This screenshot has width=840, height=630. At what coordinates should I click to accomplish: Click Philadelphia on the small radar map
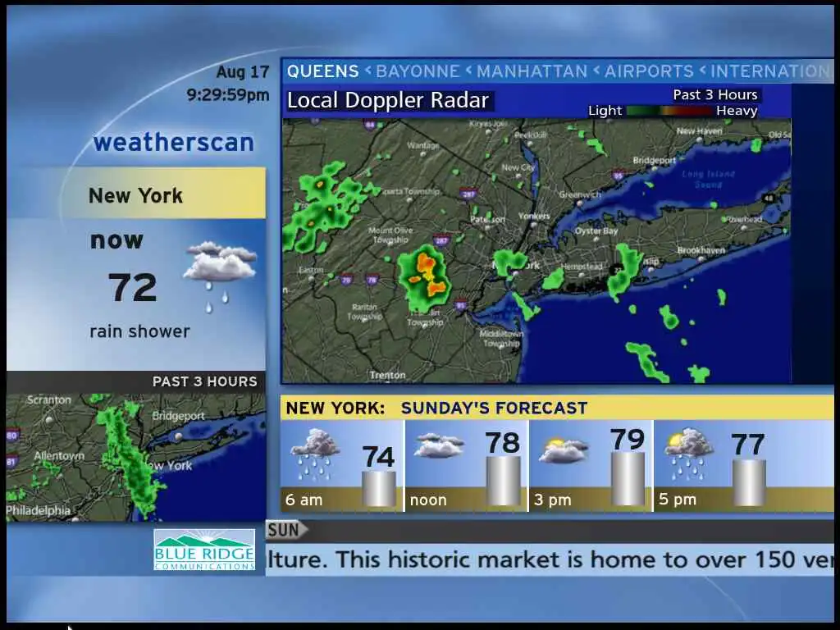[x=38, y=510]
